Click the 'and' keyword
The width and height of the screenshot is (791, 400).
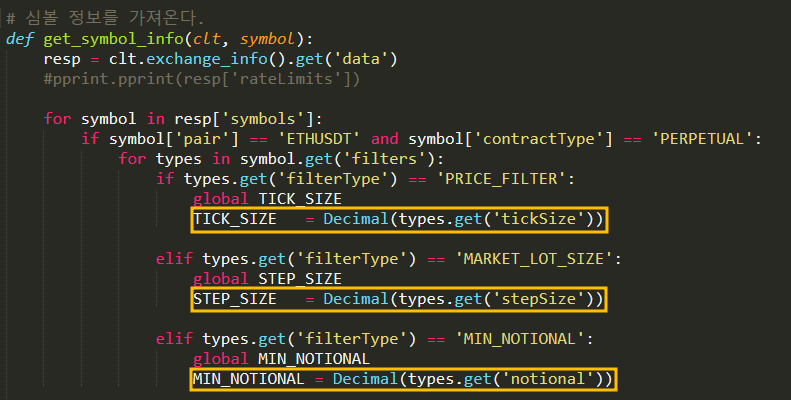(x=384, y=139)
